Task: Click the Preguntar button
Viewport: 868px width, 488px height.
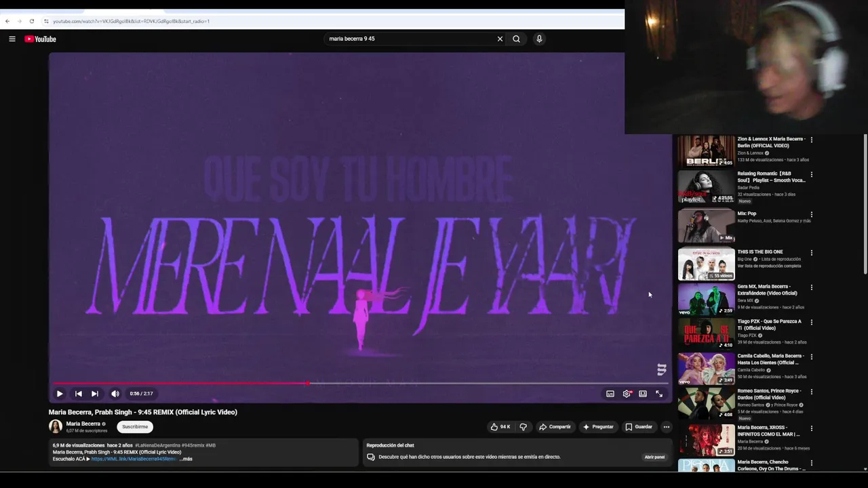Action: click(x=598, y=426)
